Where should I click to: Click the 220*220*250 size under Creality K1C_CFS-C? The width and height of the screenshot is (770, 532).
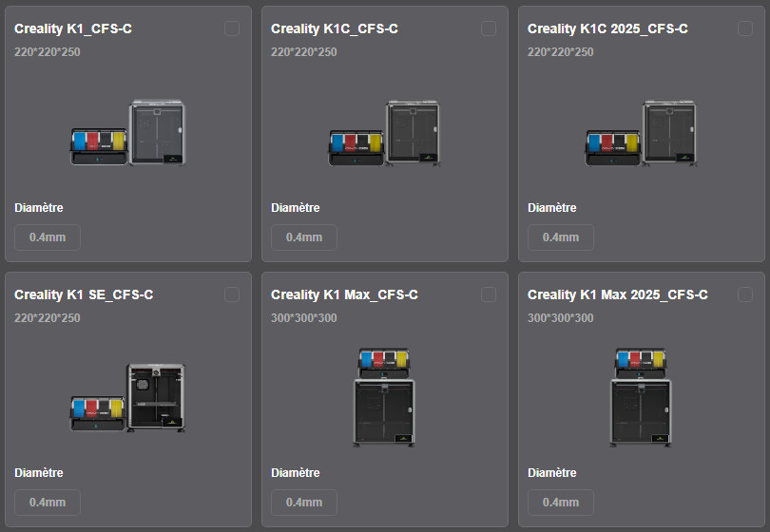click(x=304, y=52)
